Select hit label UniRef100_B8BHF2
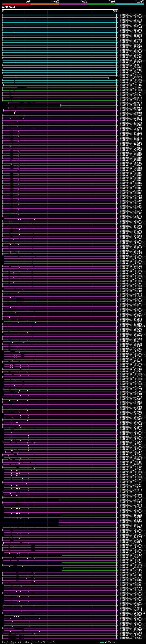 [x=131, y=108]
